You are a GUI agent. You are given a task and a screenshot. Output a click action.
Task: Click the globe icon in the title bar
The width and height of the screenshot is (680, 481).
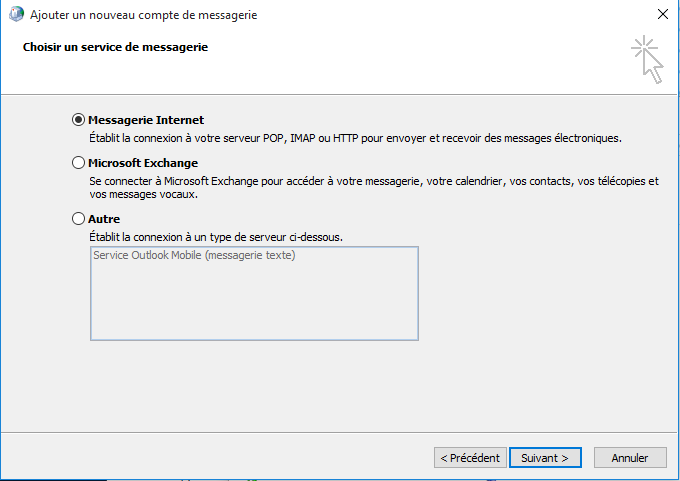[15, 15]
